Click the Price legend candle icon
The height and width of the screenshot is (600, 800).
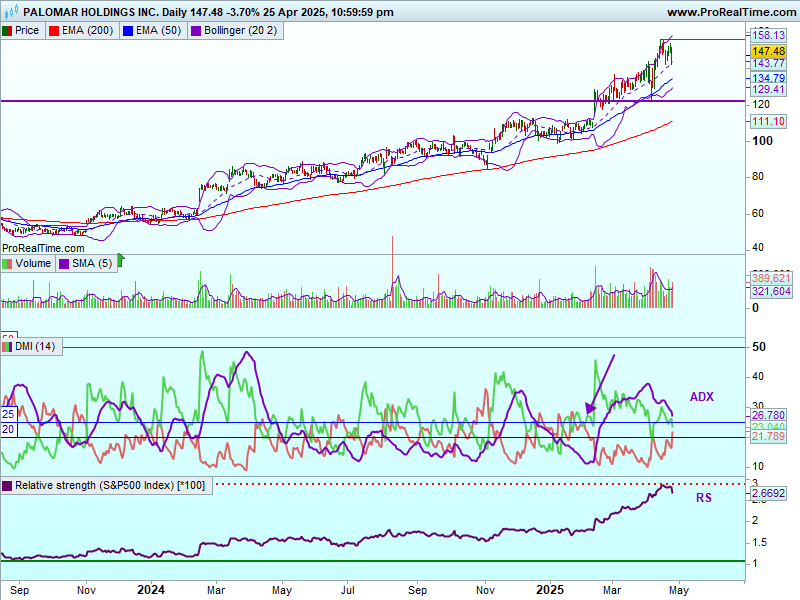(x=8, y=31)
